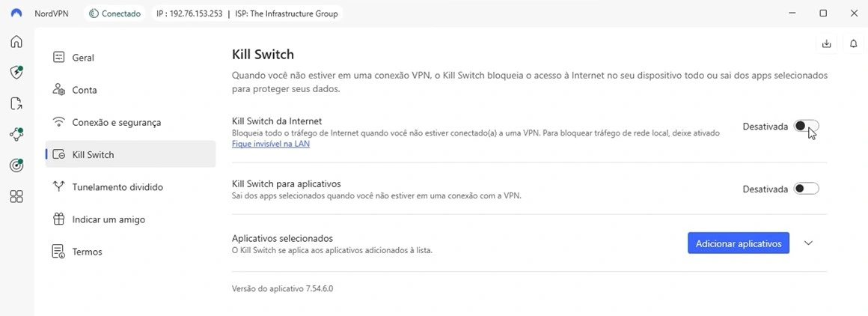Click the Versão do aplicativo 7.54.6.0 text

[x=282, y=289]
